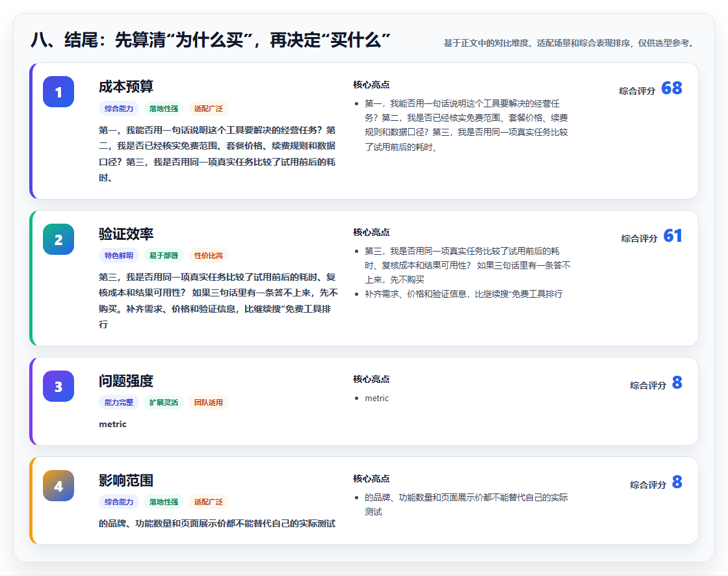Select the 综合能力 tag under 影响范围

point(119,502)
